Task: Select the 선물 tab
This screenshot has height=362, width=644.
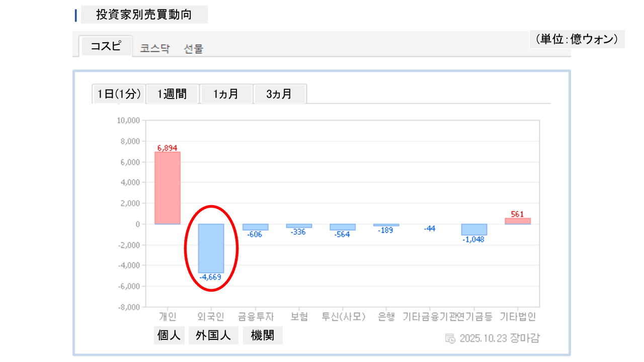Action: click(x=194, y=49)
